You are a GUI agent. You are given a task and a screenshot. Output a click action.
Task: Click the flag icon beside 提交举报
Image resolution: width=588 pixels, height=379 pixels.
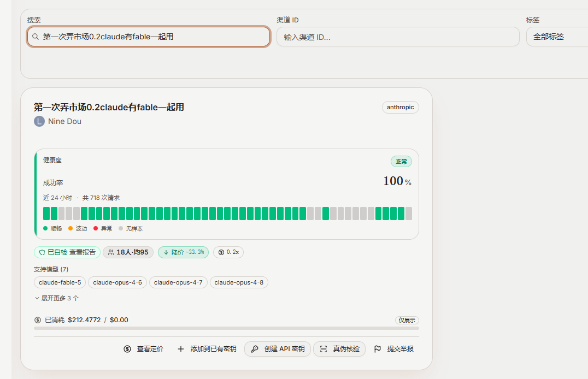[378, 349]
